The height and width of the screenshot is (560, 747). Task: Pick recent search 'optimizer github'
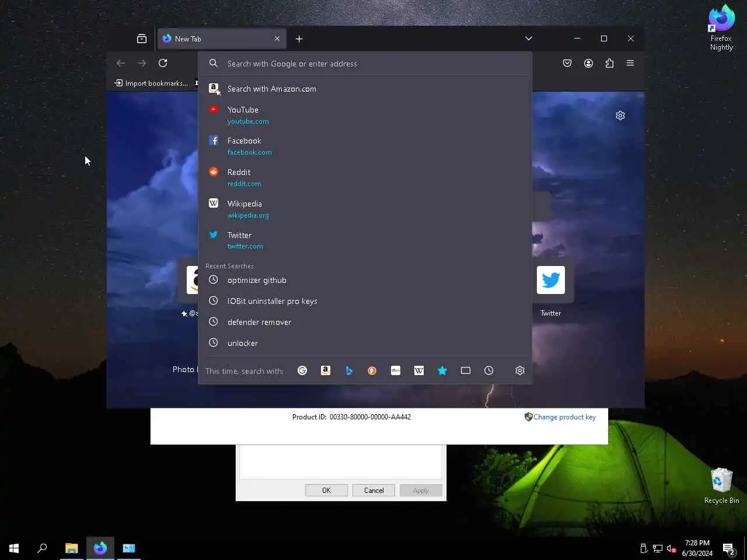(365, 280)
